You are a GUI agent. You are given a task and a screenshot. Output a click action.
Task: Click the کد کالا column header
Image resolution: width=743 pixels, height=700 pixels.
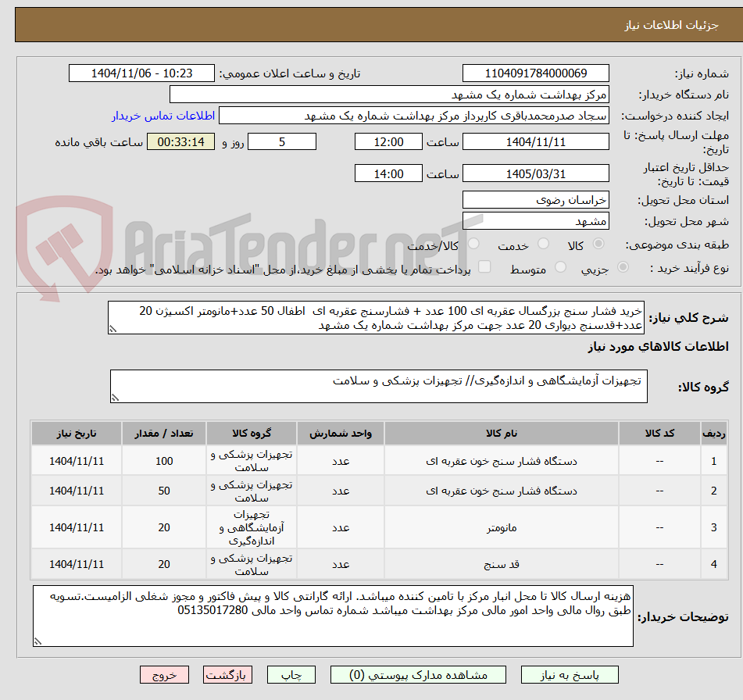click(x=659, y=433)
